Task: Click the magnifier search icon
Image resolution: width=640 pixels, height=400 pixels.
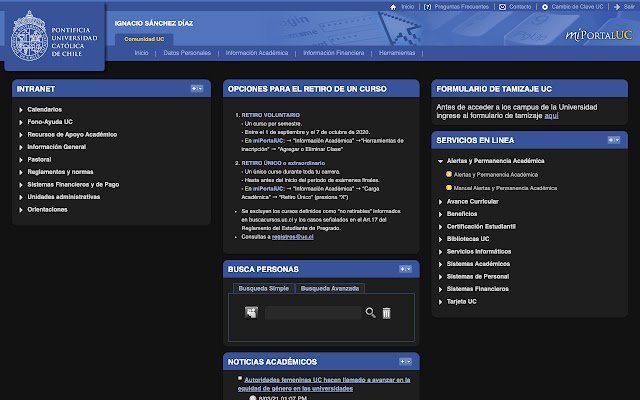Action: (x=370, y=313)
